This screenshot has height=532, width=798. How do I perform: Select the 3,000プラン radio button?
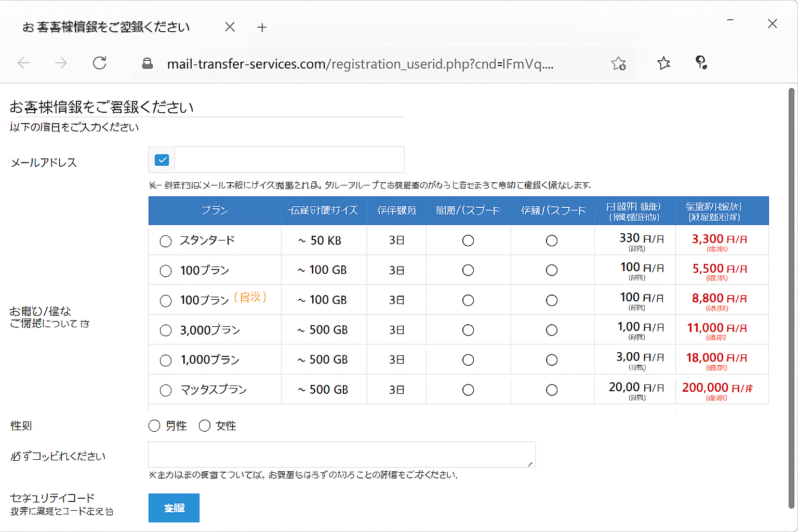coord(166,330)
